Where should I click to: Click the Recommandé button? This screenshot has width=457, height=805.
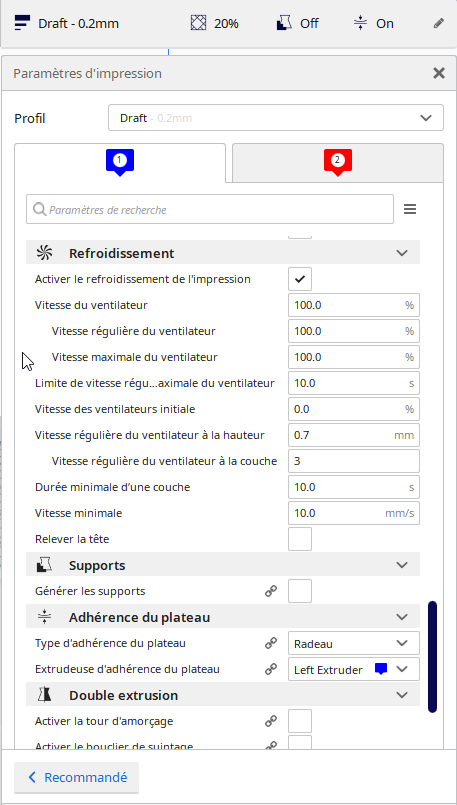[77, 777]
